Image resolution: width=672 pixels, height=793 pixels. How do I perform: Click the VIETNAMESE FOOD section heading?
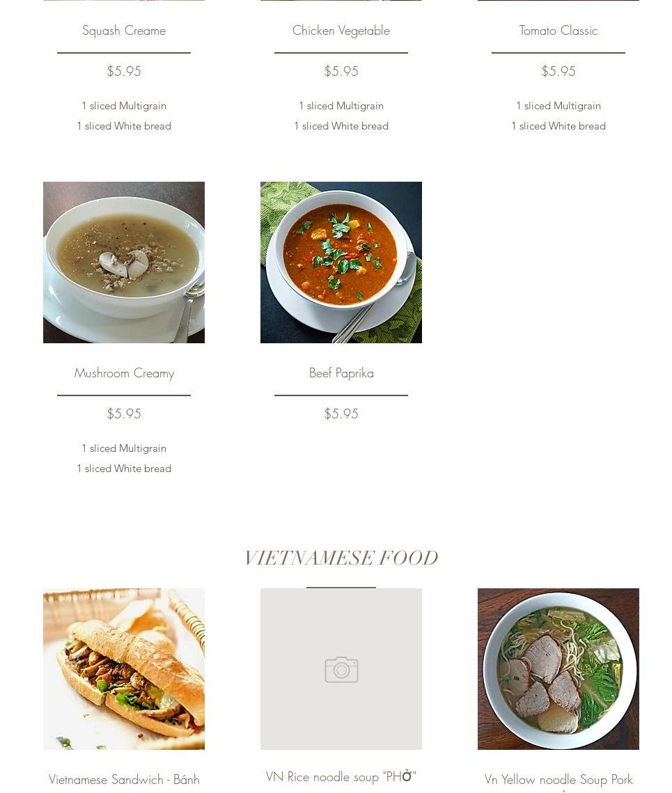pos(341,558)
